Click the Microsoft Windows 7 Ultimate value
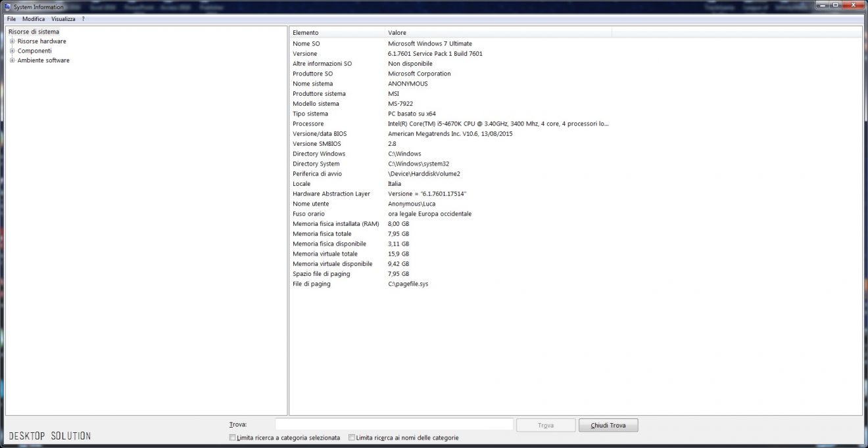 430,43
